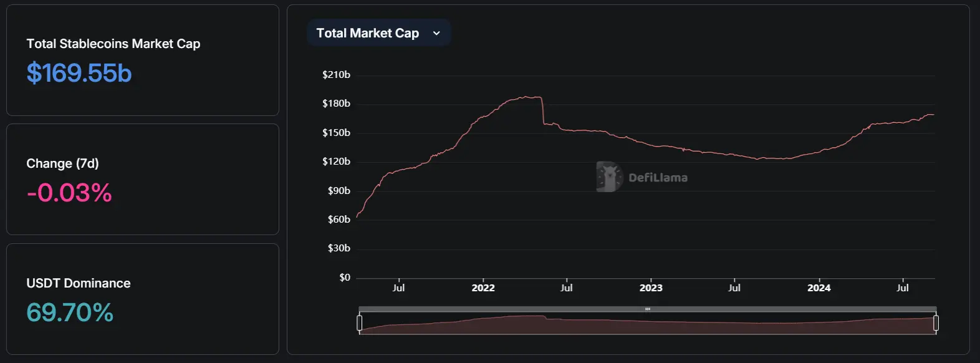Grab the left handle of range slider
980x363 pixels.
coord(360,322)
